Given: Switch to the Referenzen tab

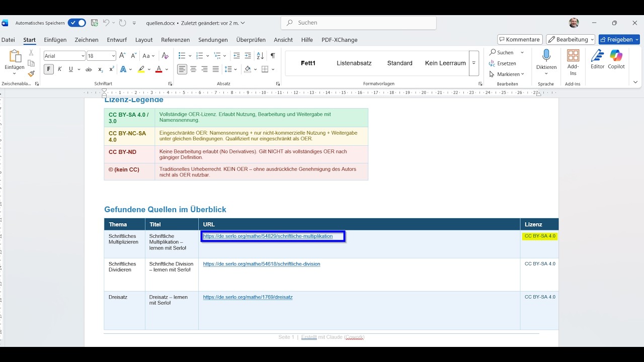Looking at the screenshot, I should [x=176, y=40].
